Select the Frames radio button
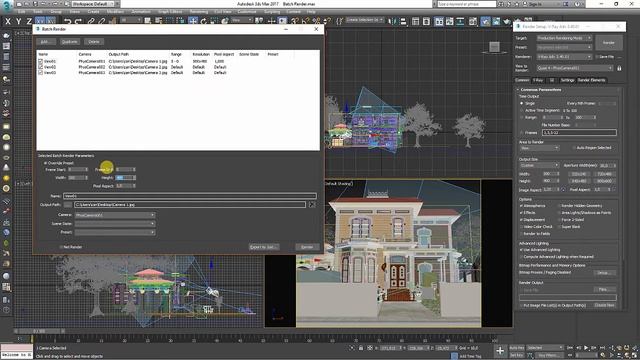This screenshot has width=640, height=360. 522,133
